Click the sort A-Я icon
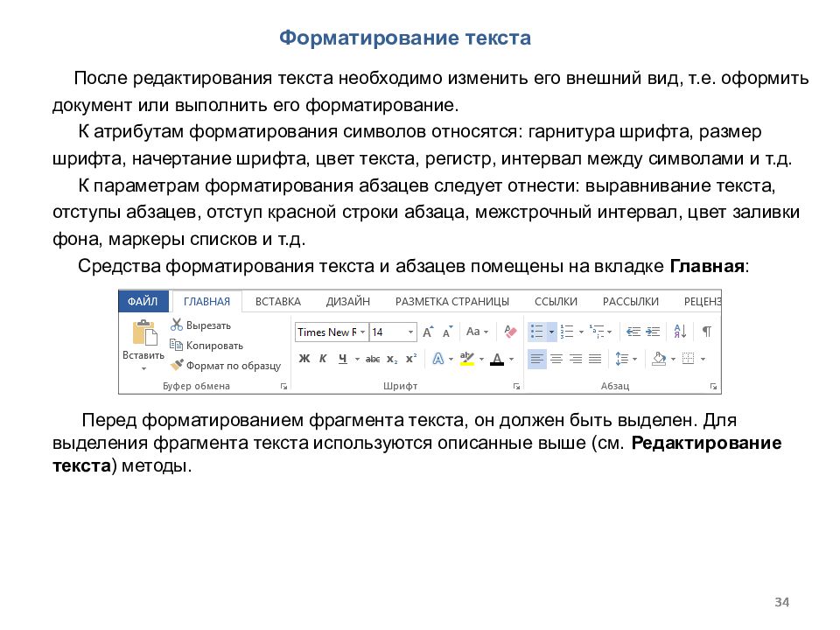This screenshot has height=630, width=840. 680,332
